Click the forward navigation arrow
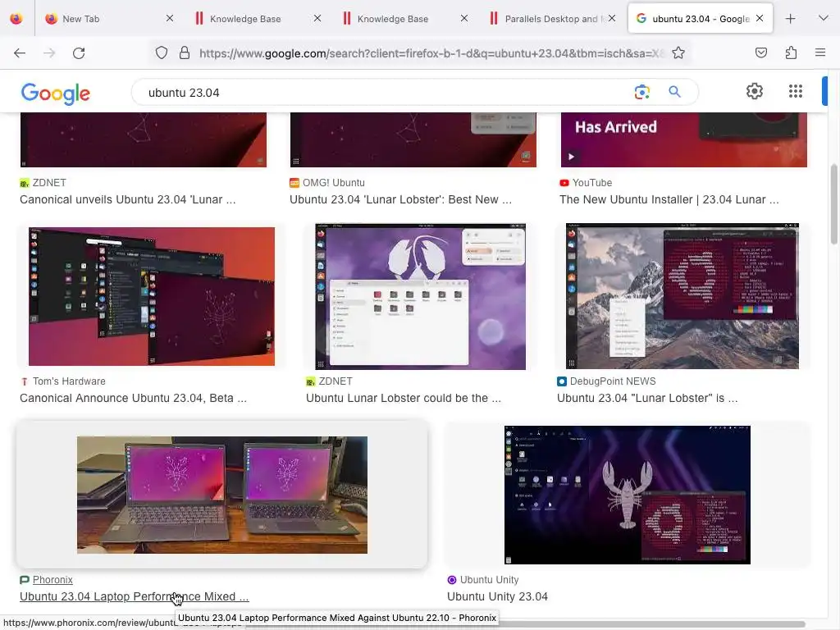Screen dimensions: 840x630 (49, 53)
